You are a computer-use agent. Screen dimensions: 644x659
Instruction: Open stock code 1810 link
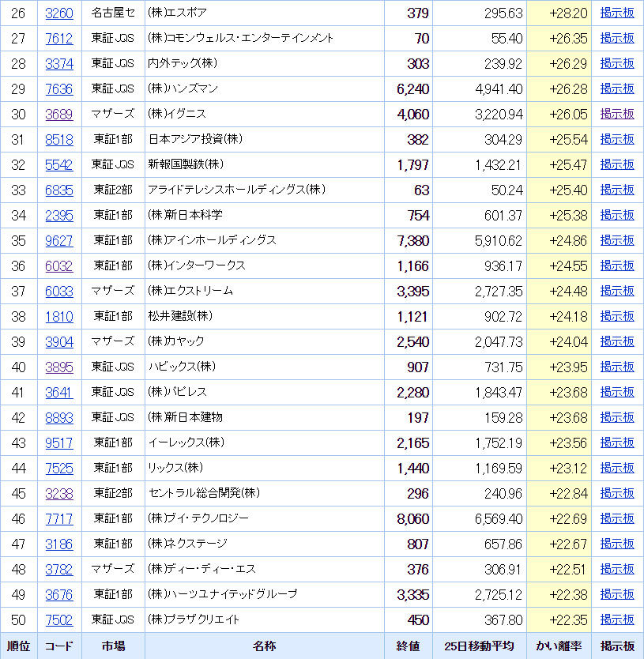59,317
